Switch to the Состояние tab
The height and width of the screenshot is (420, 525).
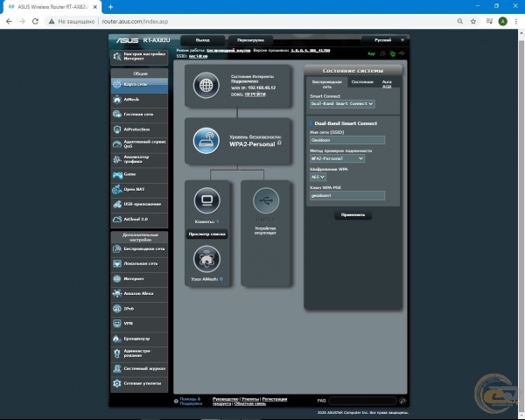click(x=362, y=82)
